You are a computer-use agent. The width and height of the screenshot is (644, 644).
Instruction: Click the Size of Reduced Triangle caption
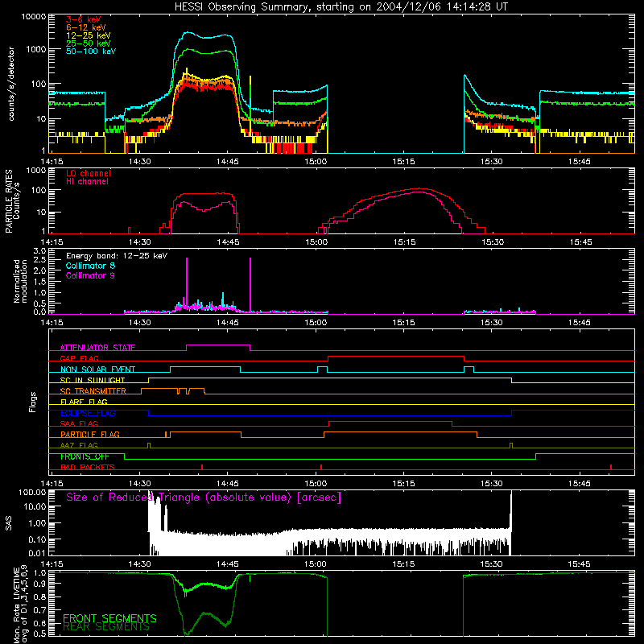(204, 497)
